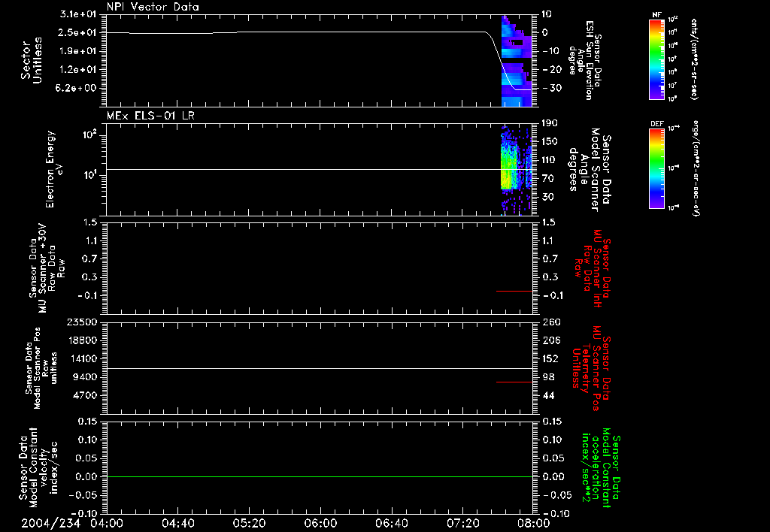
Task: Click the 06:40 time tick label
Action: coord(391,523)
